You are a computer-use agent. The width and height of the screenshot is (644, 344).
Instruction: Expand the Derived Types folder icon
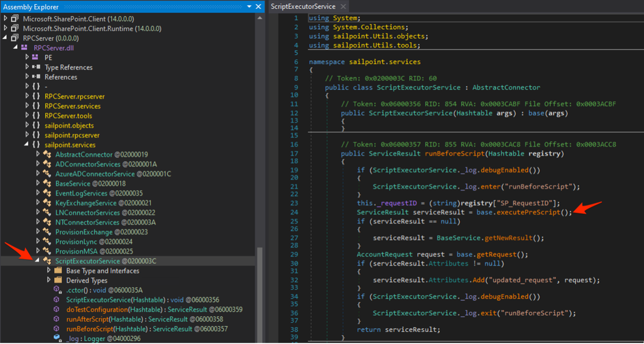click(x=58, y=280)
